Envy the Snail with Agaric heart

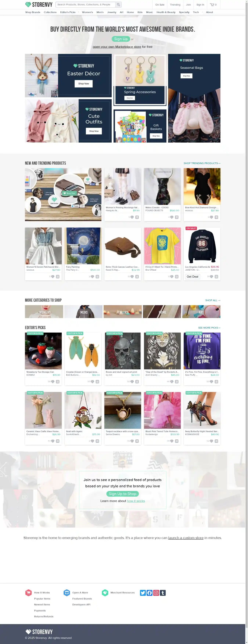click(92, 441)
